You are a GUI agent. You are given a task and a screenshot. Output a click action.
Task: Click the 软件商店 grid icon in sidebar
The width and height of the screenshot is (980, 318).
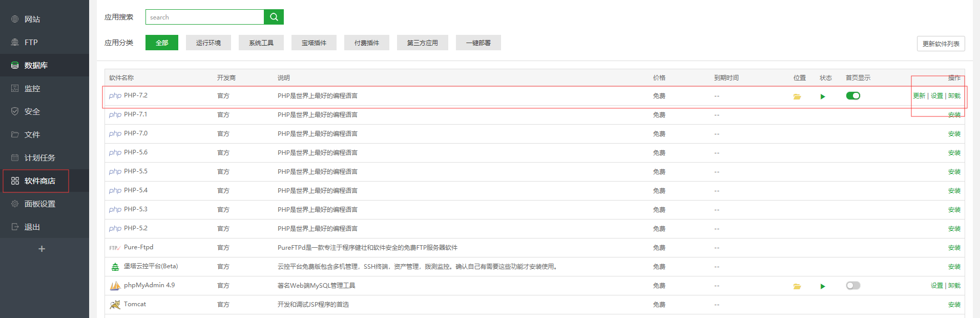pyautogui.click(x=15, y=181)
